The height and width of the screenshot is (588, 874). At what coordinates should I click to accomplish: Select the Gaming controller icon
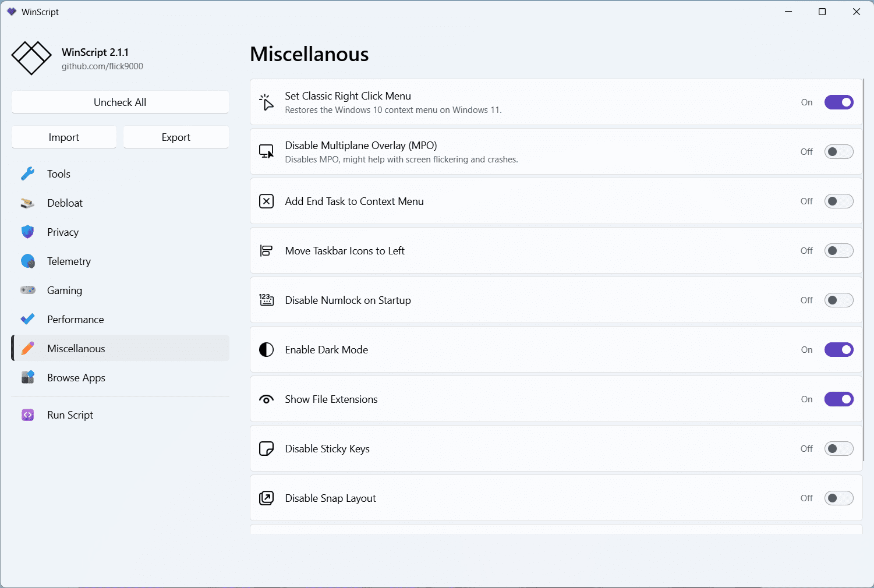coord(28,290)
